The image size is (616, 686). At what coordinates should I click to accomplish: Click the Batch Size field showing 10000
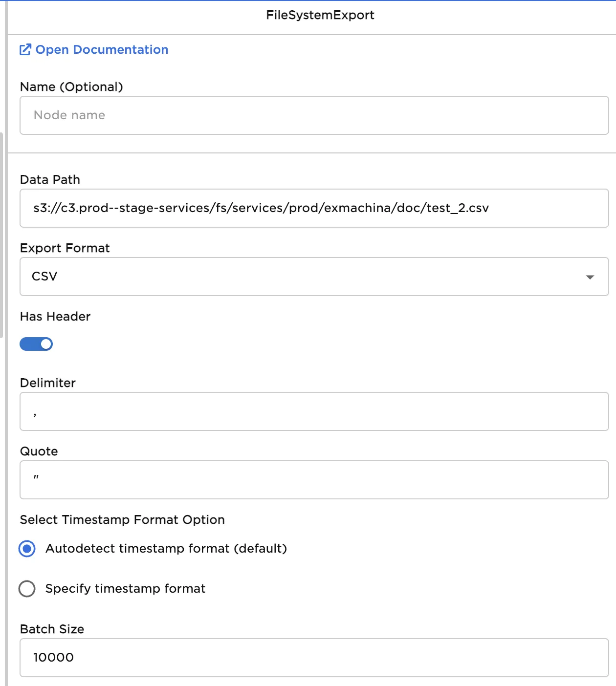pyautogui.click(x=314, y=658)
